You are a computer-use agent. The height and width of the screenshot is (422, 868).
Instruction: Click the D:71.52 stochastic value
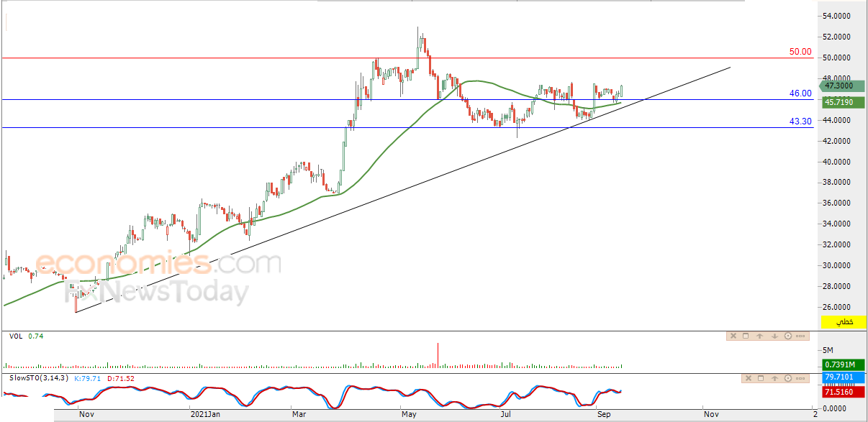121,378
